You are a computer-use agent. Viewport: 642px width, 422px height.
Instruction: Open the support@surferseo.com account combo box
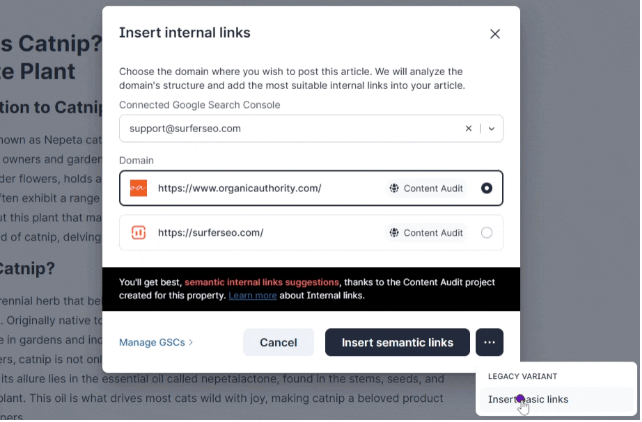[290, 128]
